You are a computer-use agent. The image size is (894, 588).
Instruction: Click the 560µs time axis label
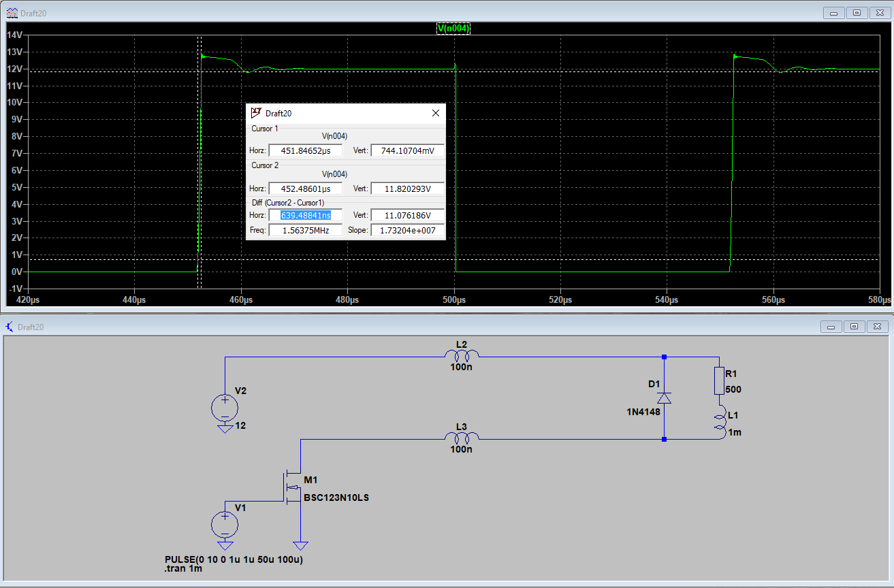pos(773,299)
